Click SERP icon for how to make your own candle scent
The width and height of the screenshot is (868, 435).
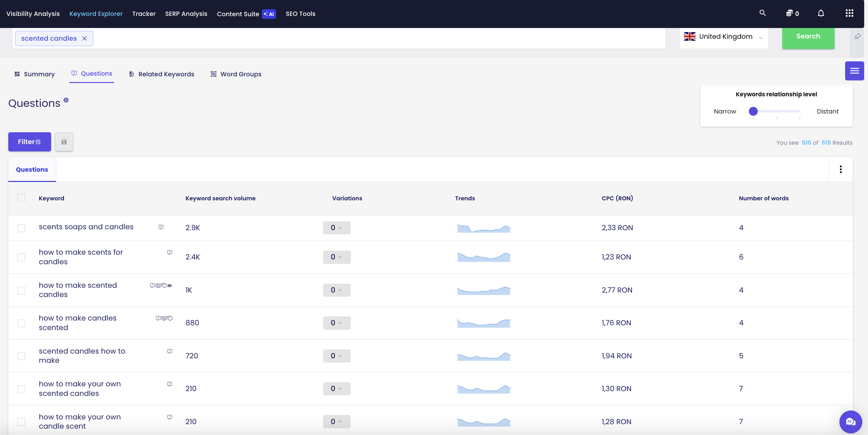coord(169,417)
